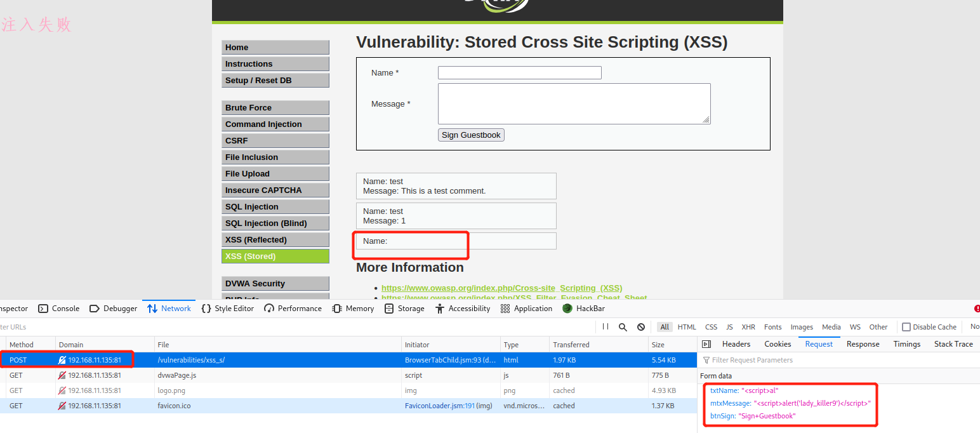Go to the DVWA Home page
Viewport: 980px width, 433px height.
tap(275, 48)
